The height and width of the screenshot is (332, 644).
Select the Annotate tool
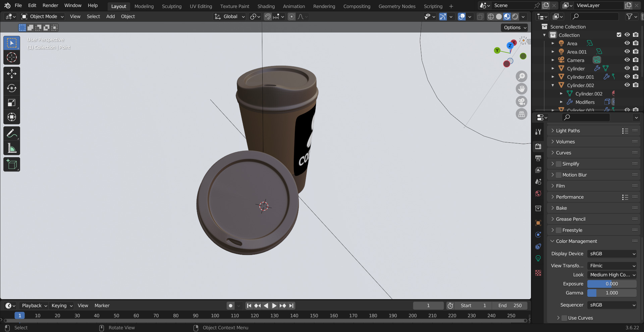(x=12, y=134)
